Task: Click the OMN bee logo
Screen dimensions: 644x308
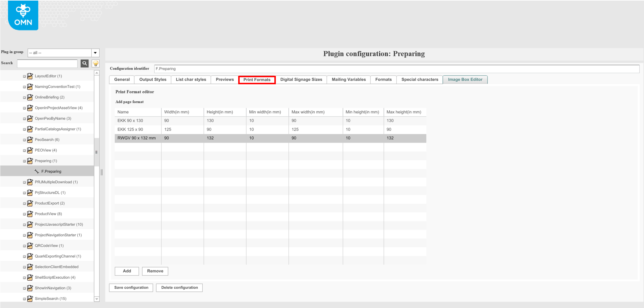Action: [23, 15]
